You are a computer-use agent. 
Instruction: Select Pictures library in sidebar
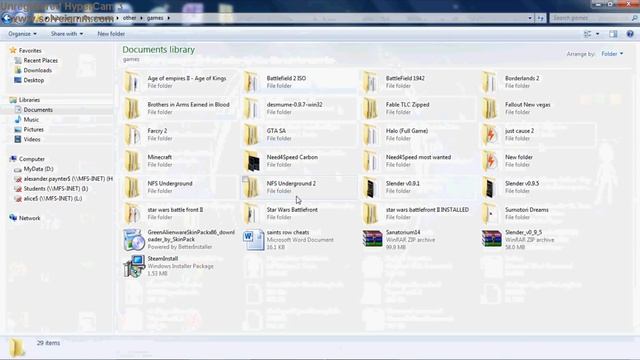(33, 129)
